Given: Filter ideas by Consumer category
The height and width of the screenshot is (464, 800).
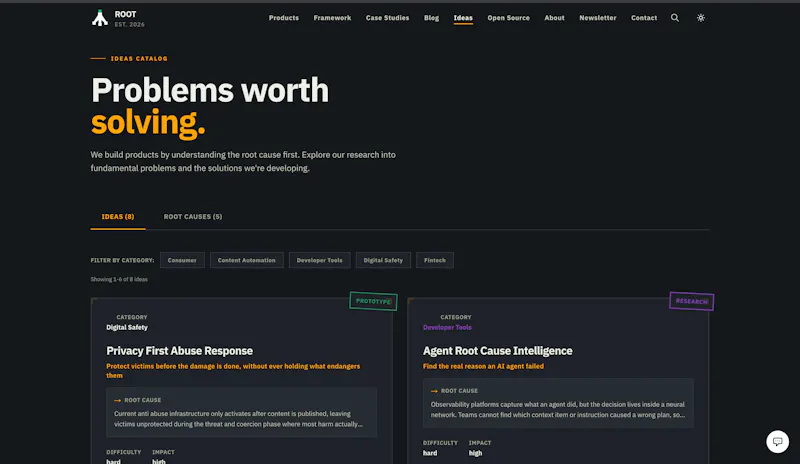Looking at the screenshot, I should (182, 260).
